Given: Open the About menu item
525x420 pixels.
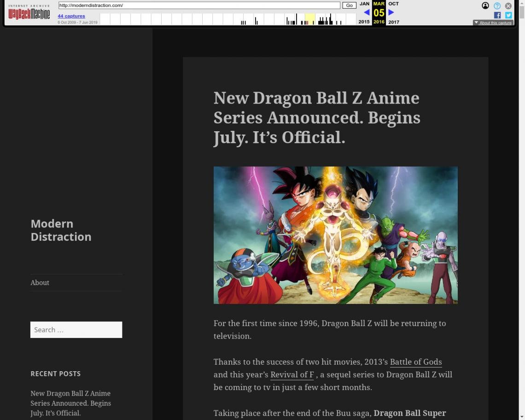Looking at the screenshot, I should (x=40, y=283).
